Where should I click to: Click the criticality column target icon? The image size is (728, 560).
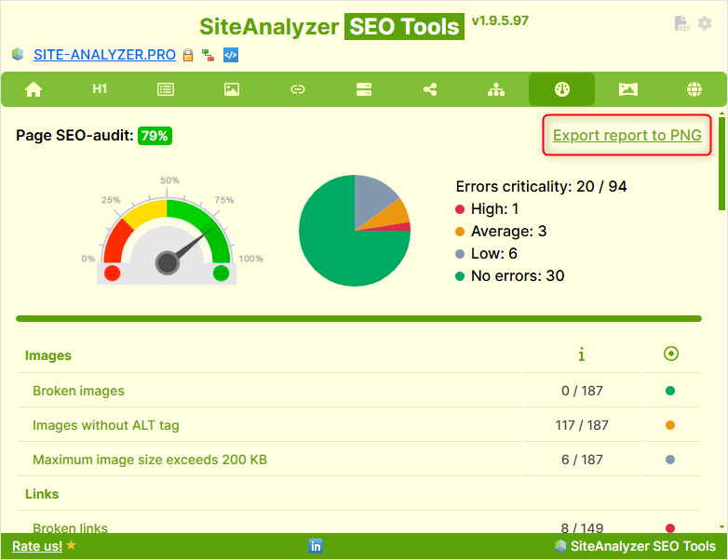coord(671,353)
